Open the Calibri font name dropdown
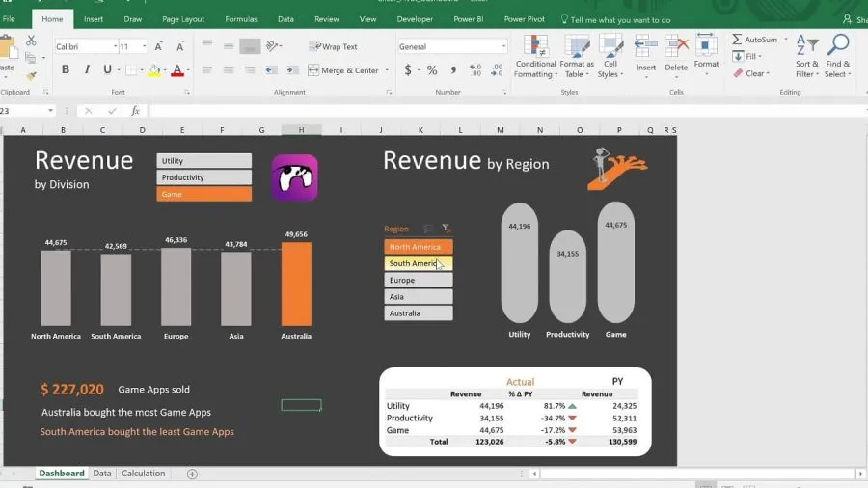Image resolution: width=868 pixels, height=488 pixels. tap(115, 47)
